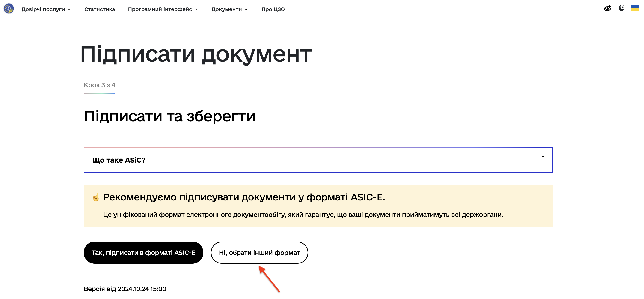This screenshot has height=299, width=644.
Task: Toggle dark theme with moon icon
Action: 621,8
